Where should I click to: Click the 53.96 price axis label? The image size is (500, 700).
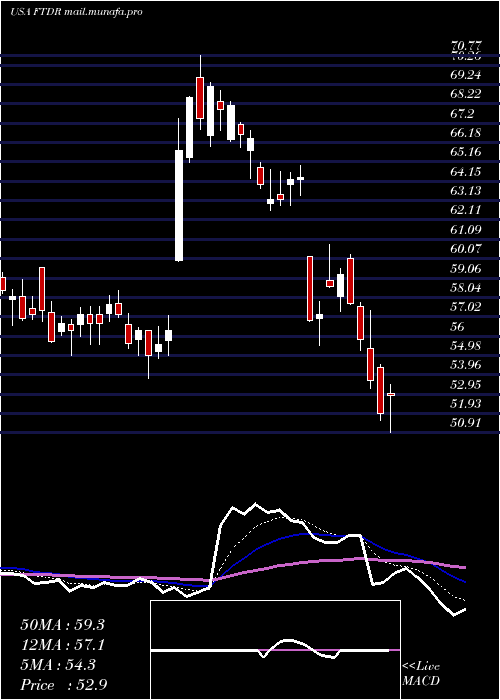(466, 365)
